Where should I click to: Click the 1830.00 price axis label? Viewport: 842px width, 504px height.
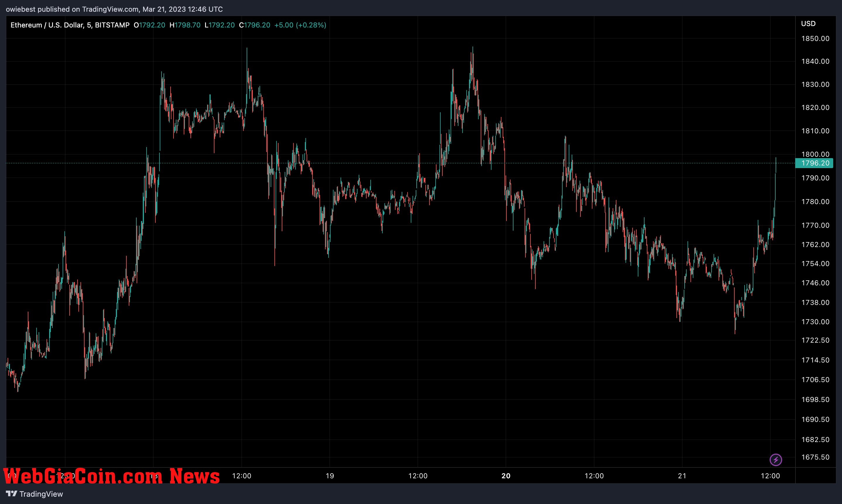pyautogui.click(x=815, y=84)
